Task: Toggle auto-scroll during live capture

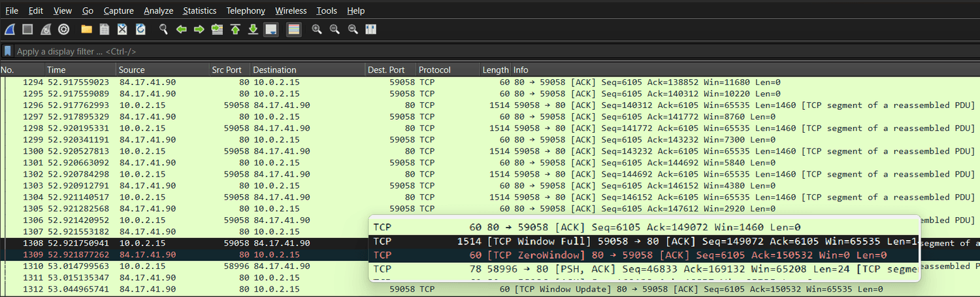Action: (x=271, y=29)
